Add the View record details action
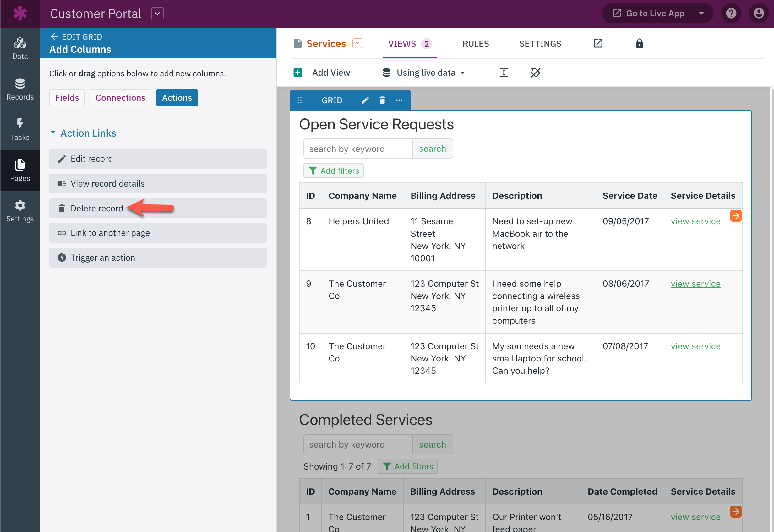This screenshot has height=532, width=774. [158, 184]
